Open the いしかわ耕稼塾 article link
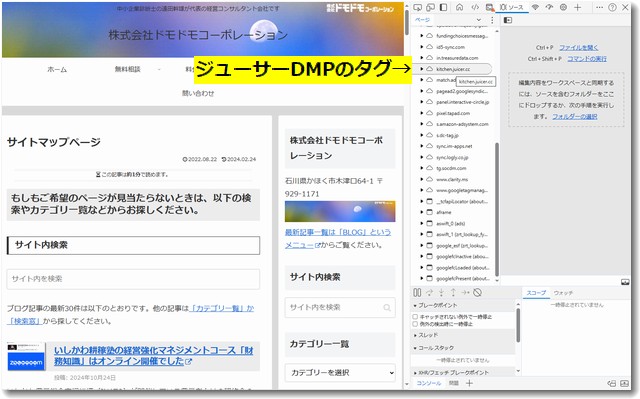The image size is (640, 399). (153, 356)
